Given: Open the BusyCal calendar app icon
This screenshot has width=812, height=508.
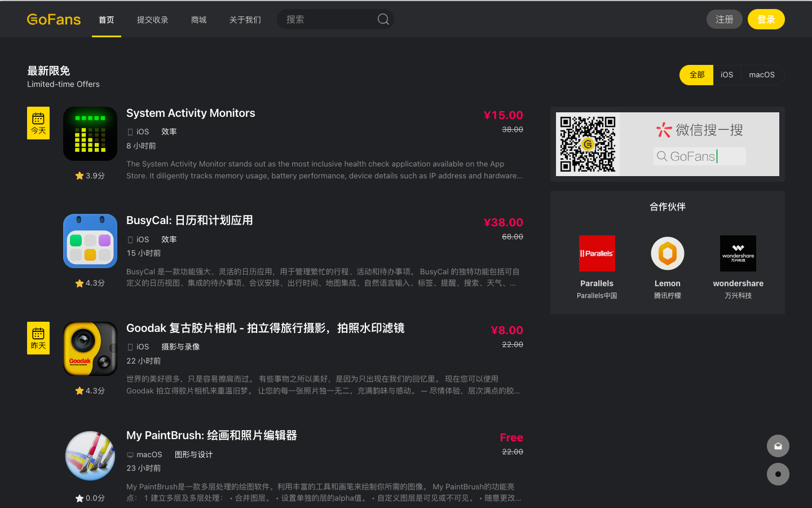Looking at the screenshot, I should click(x=90, y=241).
